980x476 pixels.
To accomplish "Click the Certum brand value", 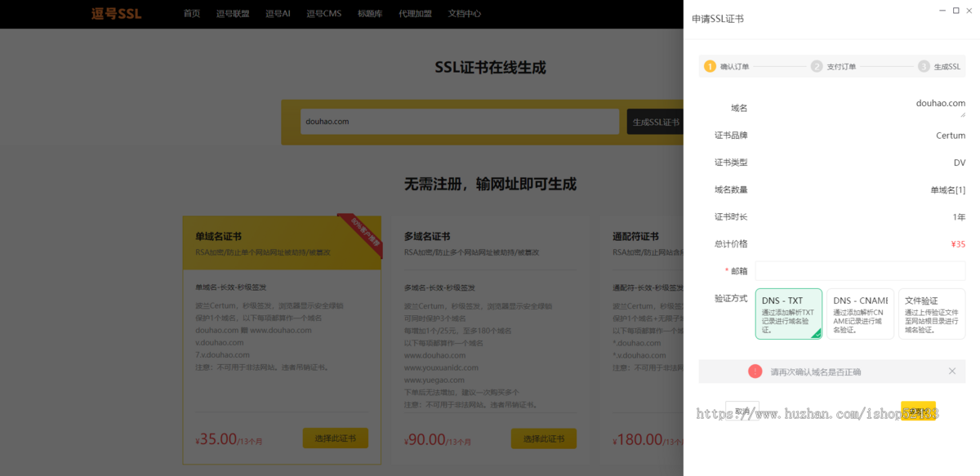I will pyautogui.click(x=951, y=136).
